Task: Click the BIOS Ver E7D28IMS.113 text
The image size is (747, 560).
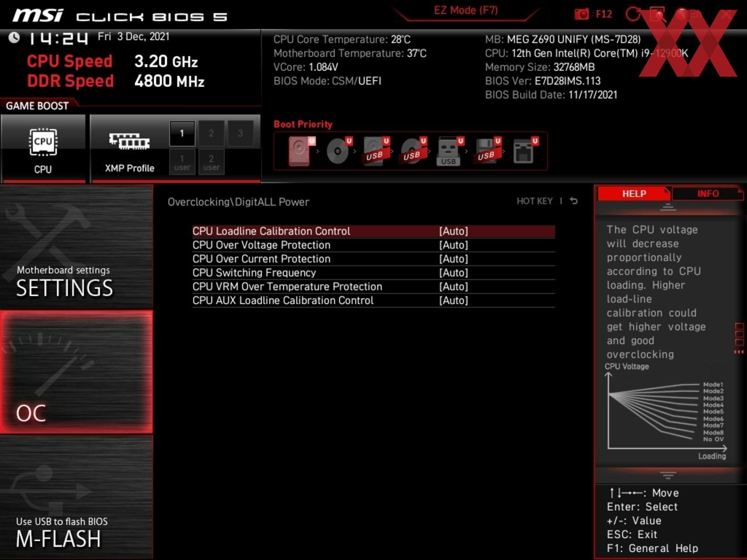Action: [x=543, y=81]
